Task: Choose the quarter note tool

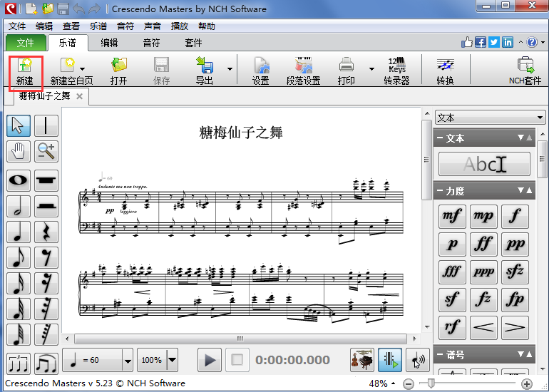Action: (x=19, y=232)
